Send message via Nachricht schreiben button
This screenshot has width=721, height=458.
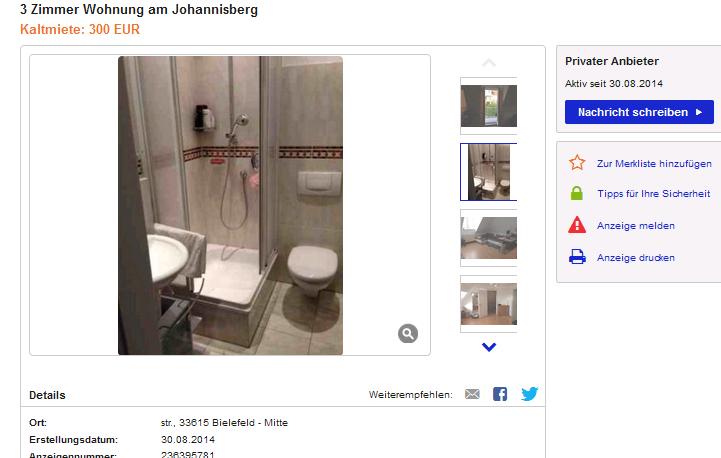[639, 112]
